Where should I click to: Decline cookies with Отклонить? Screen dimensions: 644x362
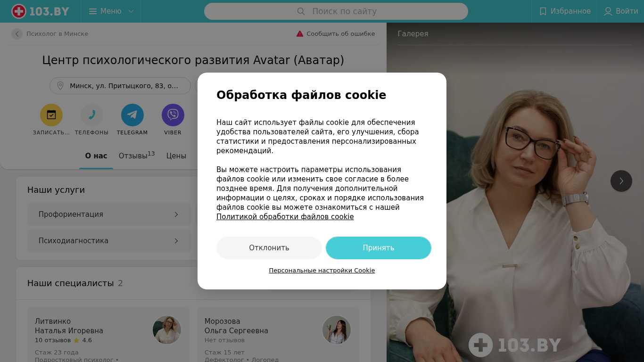269,248
